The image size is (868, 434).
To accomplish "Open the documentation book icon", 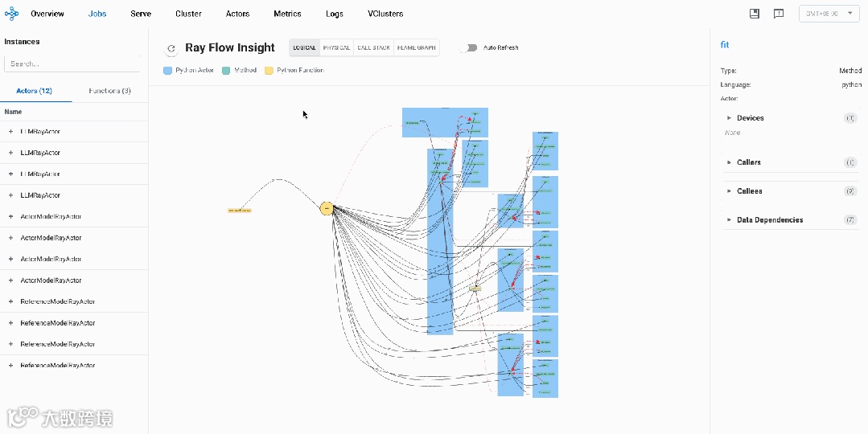I will pos(754,14).
